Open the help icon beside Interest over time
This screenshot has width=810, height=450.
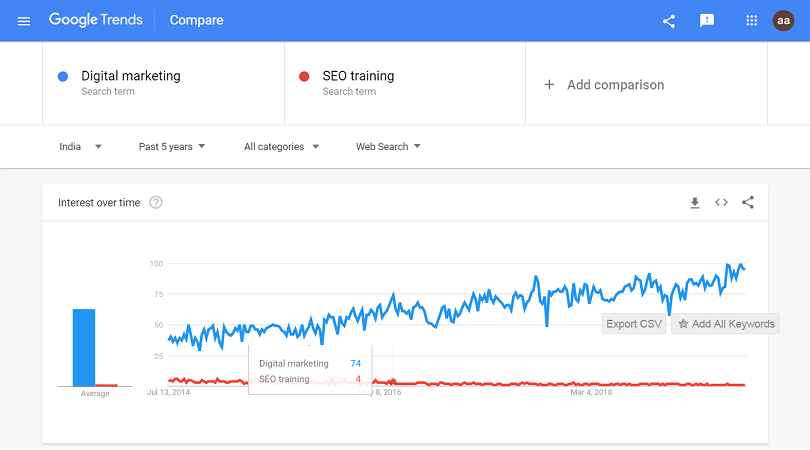click(156, 203)
